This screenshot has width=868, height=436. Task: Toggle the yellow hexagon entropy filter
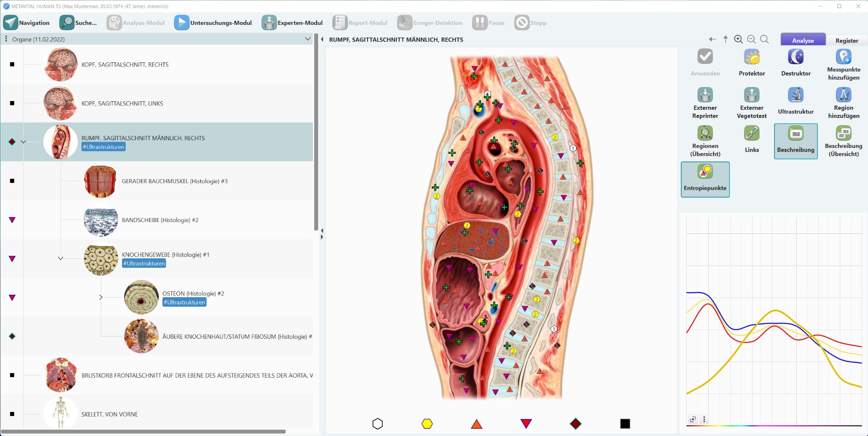point(427,424)
